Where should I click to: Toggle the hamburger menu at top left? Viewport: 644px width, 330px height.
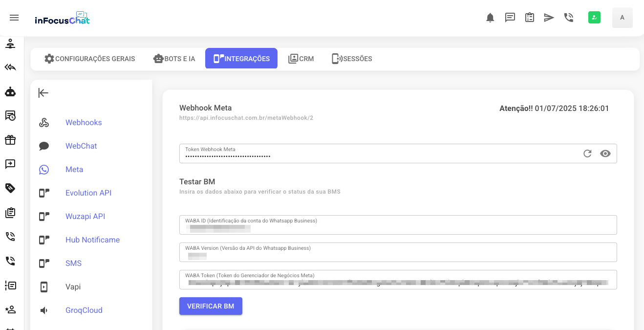(14, 18)
